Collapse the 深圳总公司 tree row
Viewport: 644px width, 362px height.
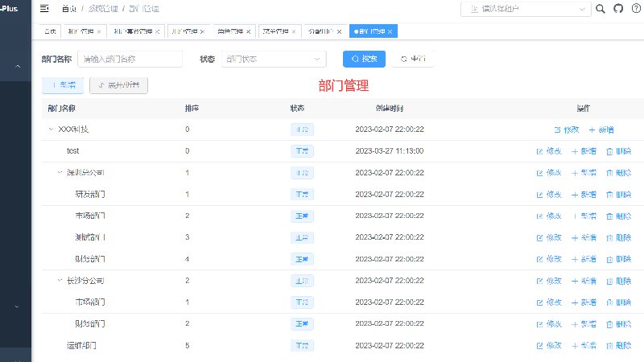(60, 172)
